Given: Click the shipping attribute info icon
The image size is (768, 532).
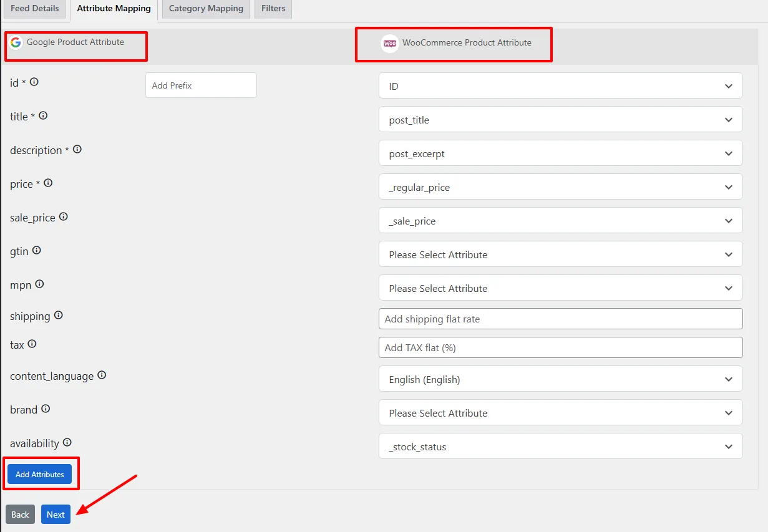Looking at the screenshot, I should [58, 314].
